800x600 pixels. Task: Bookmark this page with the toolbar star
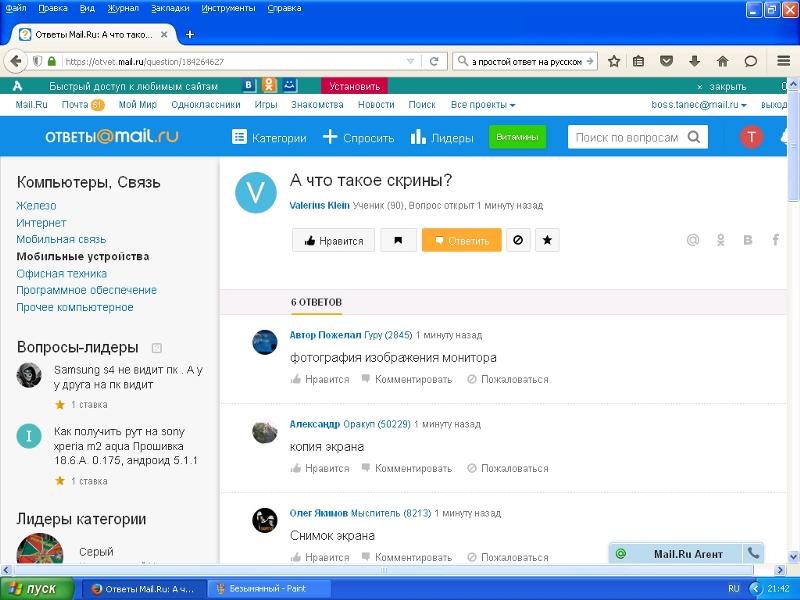point(614,61)
